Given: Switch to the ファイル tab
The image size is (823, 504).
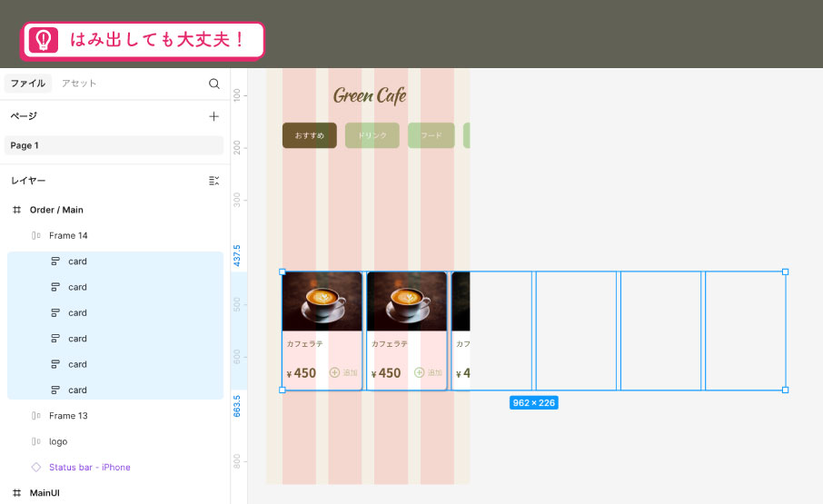Looking at the screenshot, I should [x=28, y=84].
